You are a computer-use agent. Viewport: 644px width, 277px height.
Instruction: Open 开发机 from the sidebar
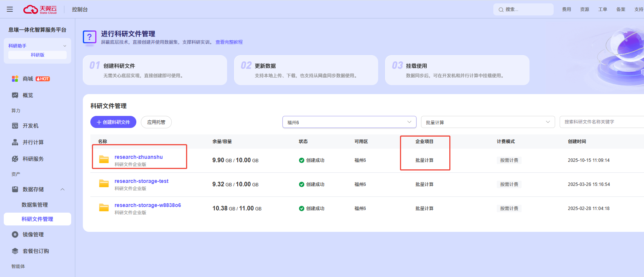click(x=30, y=126)
